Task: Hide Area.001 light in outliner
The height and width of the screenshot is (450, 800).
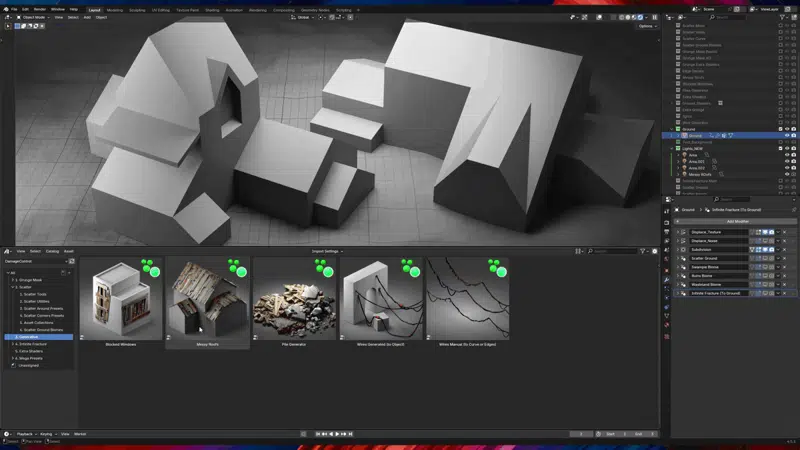Action: [x=787, y=161]
